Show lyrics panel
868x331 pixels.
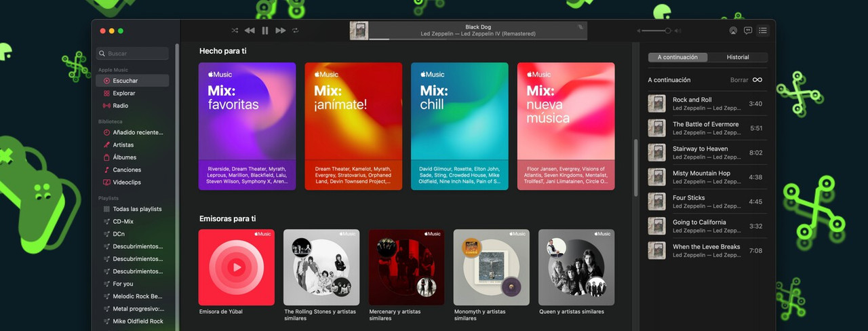click(748, 31)
